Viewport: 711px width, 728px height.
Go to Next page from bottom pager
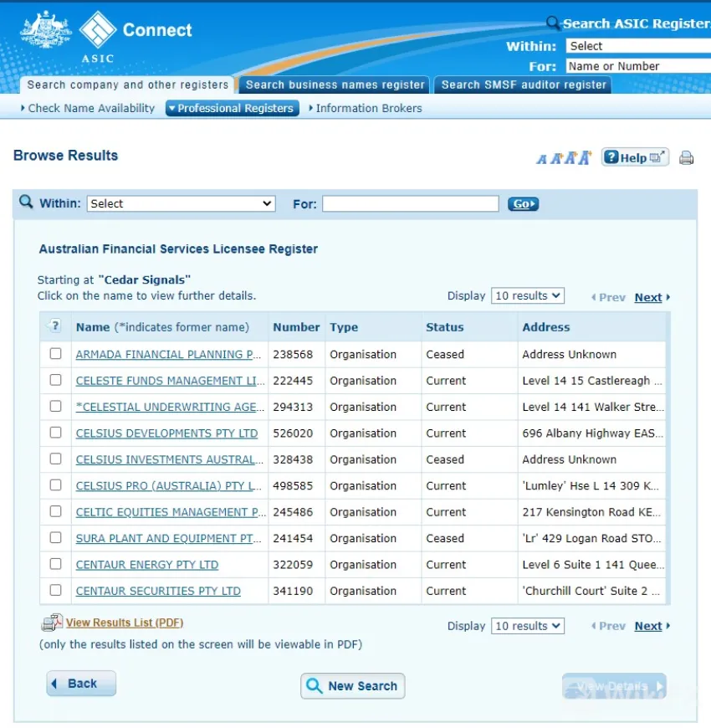coord(648,626)
